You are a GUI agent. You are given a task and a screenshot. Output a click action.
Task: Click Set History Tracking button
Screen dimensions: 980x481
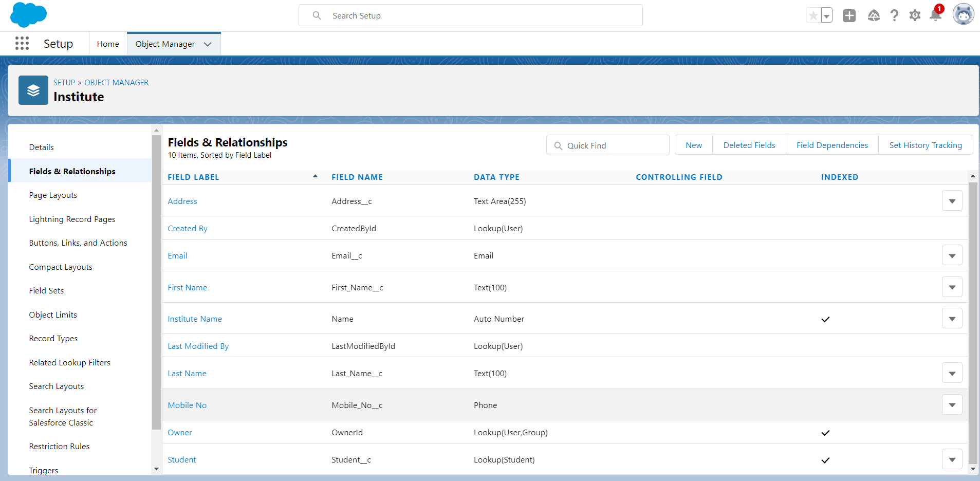tap(925, 145)
